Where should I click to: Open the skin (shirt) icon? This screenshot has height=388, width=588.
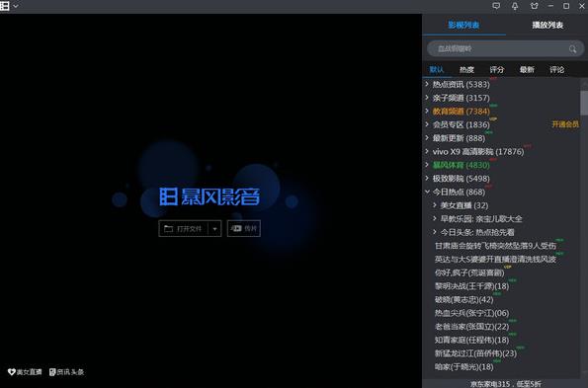534,6
